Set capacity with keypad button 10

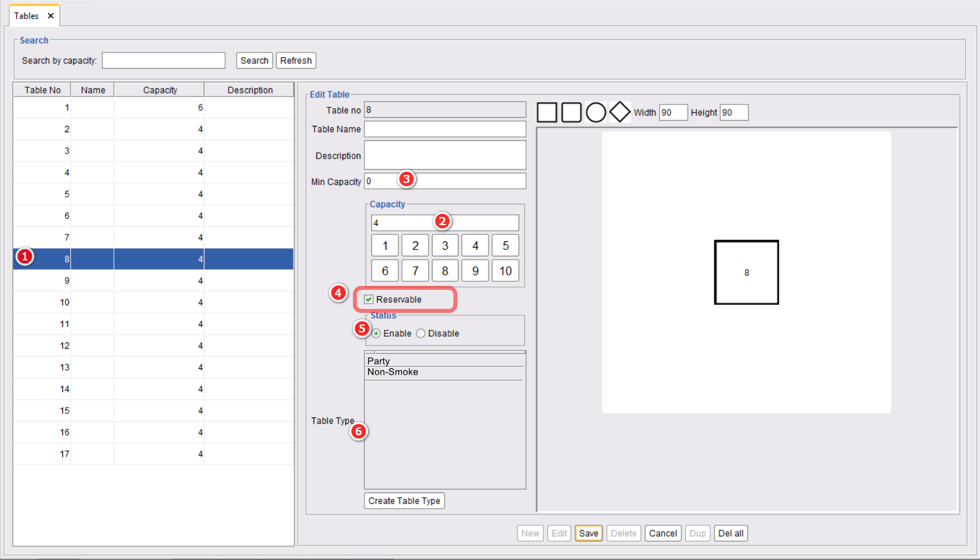(x=505, y=271)
